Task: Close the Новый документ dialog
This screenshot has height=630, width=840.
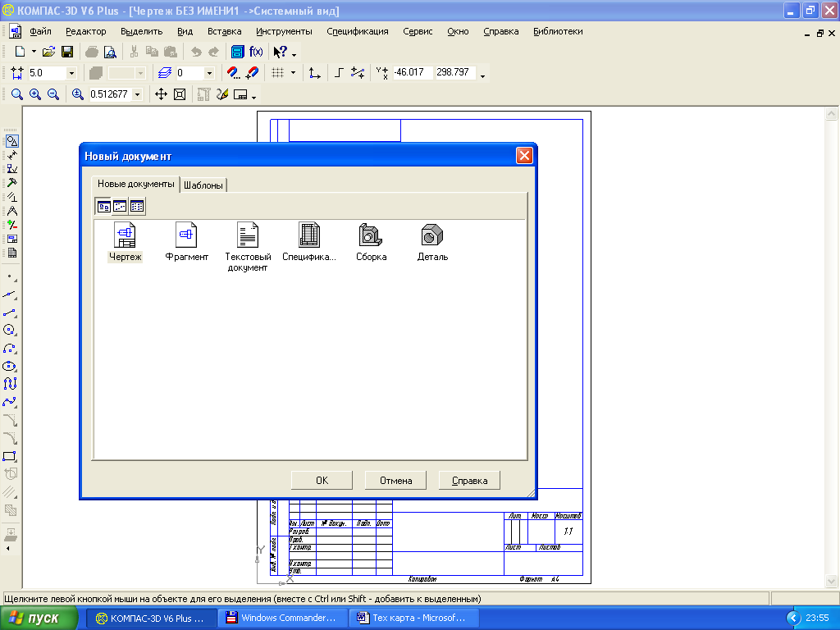Action: coord(524,155)
